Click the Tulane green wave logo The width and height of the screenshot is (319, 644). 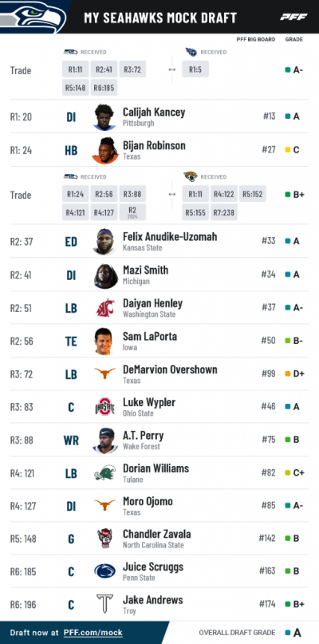point(104,472)
